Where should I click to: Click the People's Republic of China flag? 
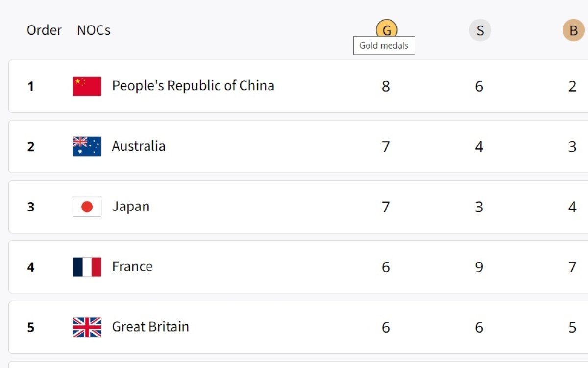coord(87,86)
